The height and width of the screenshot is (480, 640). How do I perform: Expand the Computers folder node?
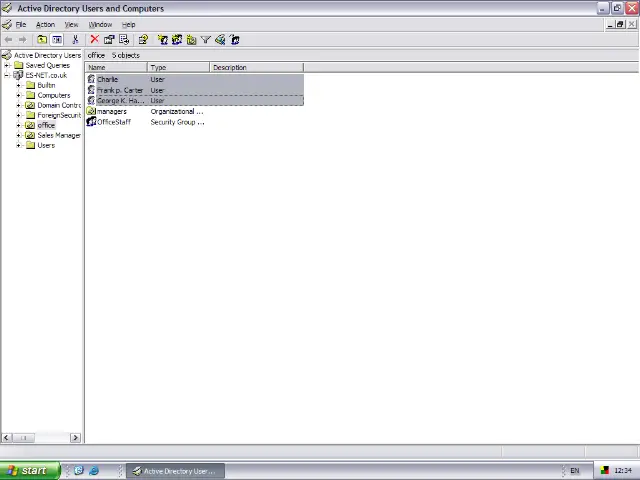tap(18, 95)
